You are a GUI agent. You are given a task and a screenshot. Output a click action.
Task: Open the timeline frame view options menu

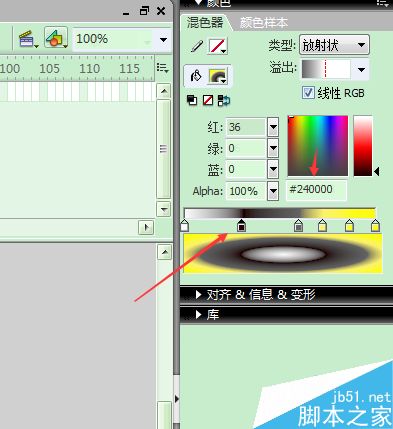click(163, 68)
